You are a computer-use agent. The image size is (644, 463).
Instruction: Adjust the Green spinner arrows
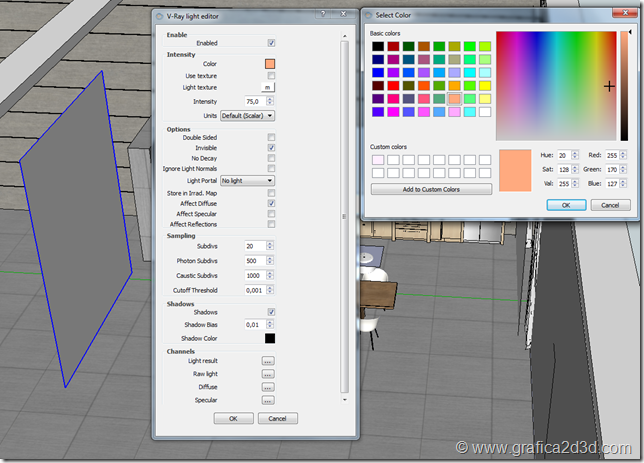pyautogui.click(x=623, y=169)
